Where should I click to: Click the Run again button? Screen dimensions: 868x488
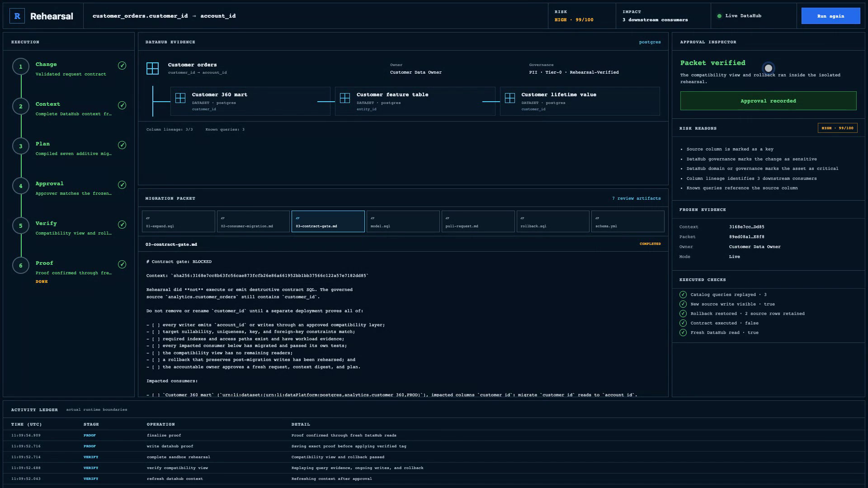point(831,16)
